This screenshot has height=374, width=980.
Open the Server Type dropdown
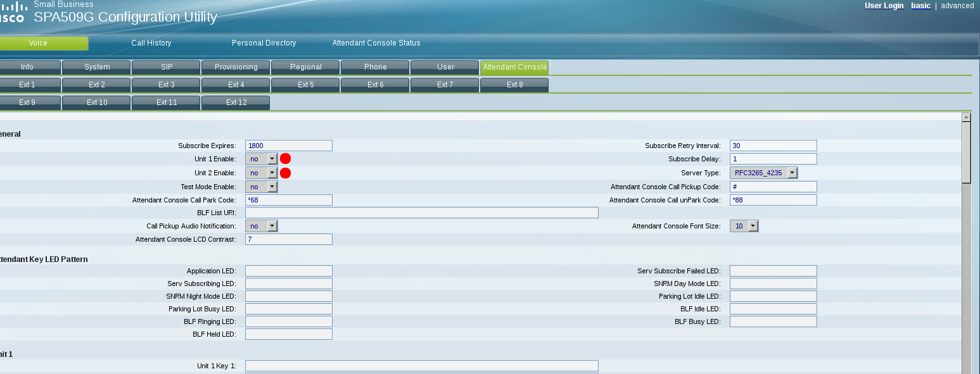coord(763,173)
